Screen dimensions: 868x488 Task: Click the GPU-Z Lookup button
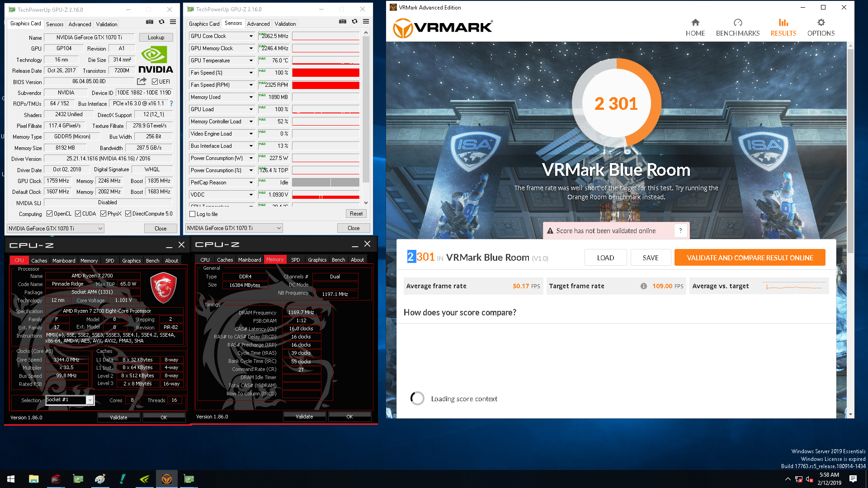tap(156, 38)
